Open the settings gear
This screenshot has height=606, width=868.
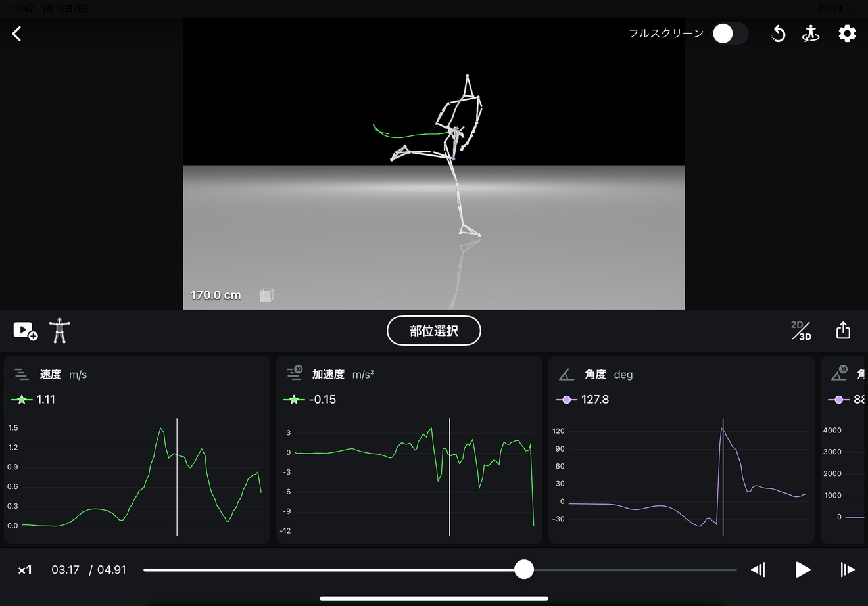click(847, 34)
